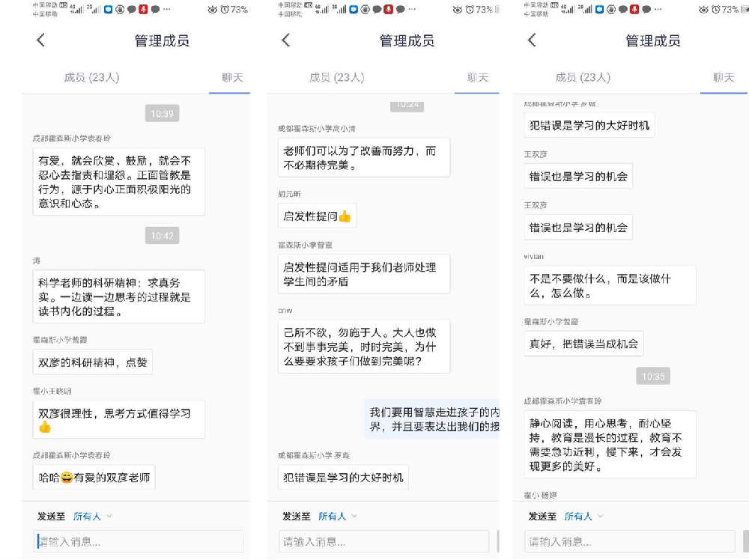Click the 10:39 timestamp label
Image resolution: width=749 pixels, height=560 pixels.
(x=162, y=114)
